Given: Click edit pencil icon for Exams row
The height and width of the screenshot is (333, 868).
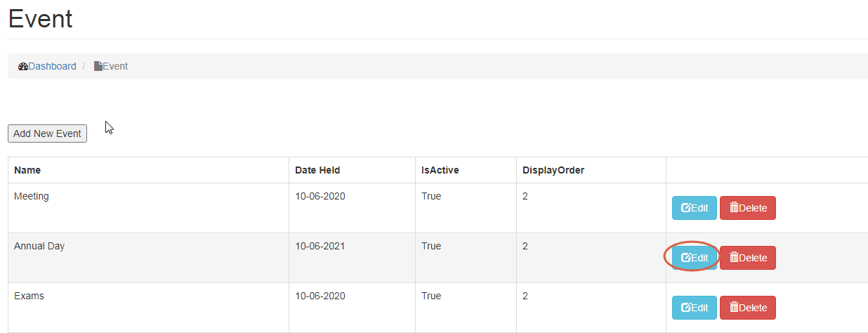Looking at the screenshot, I should (x=686, y=308).
